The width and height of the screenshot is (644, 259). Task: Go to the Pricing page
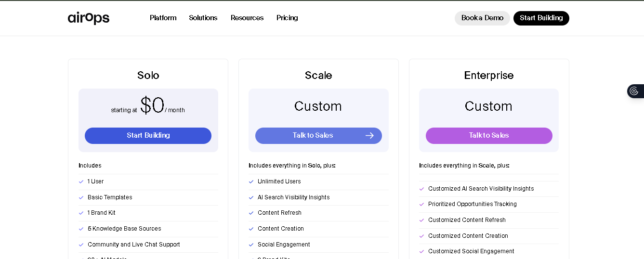point(287,18)
